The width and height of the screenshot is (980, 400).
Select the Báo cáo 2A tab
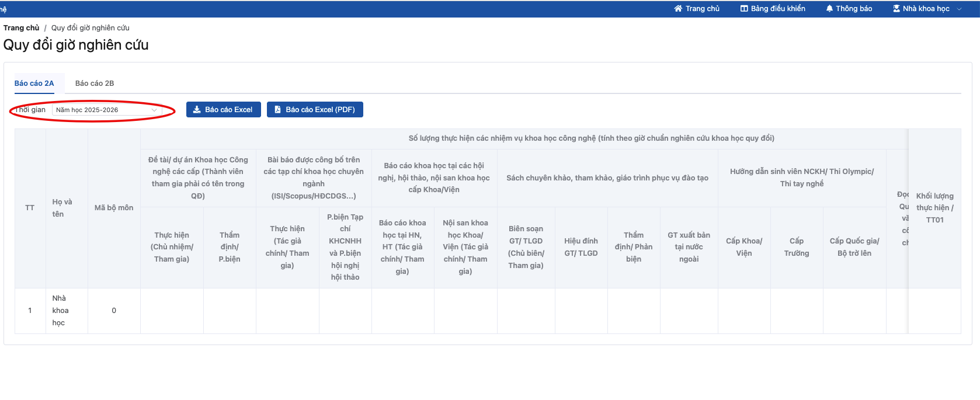[x=34, y=84]
